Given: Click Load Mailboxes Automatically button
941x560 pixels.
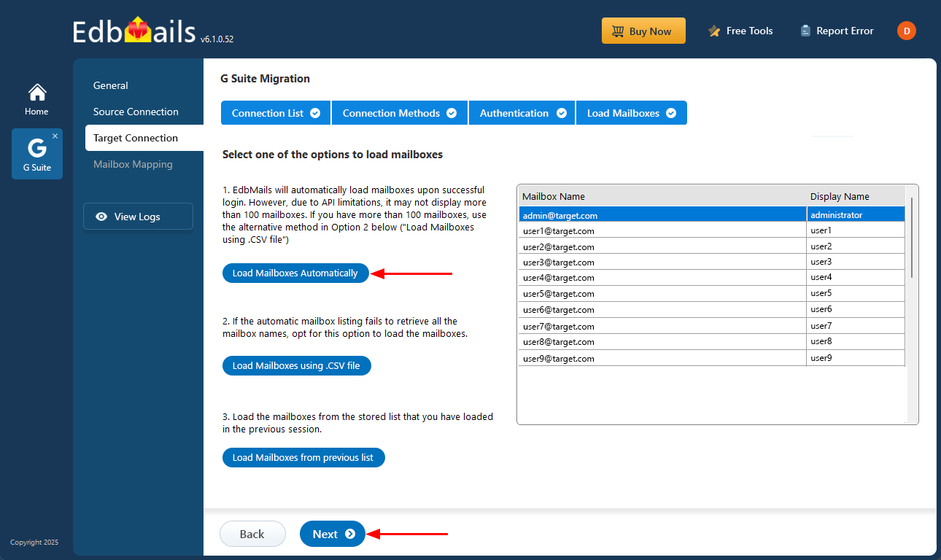Looking at the screenshot, I should [x=295, y=273].
